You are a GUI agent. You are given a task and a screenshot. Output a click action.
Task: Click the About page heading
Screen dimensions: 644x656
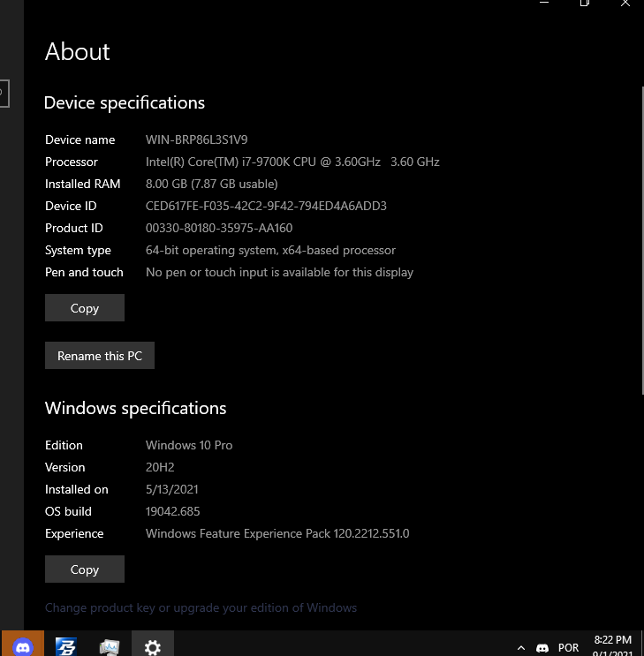78,52
